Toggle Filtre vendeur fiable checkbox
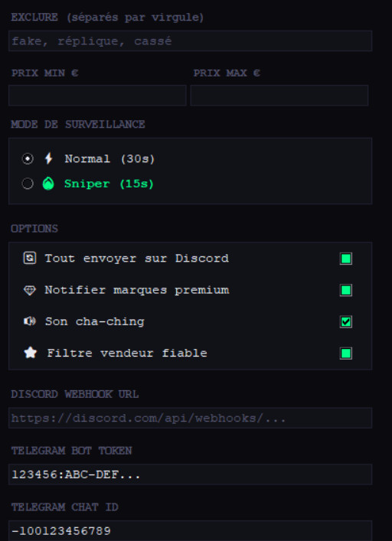The width and height of the screenshot is (392, 541). point(346,354)
